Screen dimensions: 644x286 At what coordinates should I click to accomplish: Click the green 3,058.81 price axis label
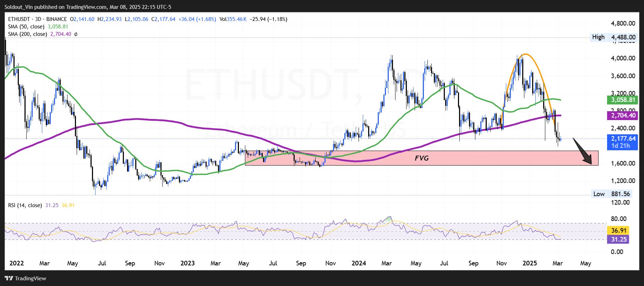tap(623, 100)
